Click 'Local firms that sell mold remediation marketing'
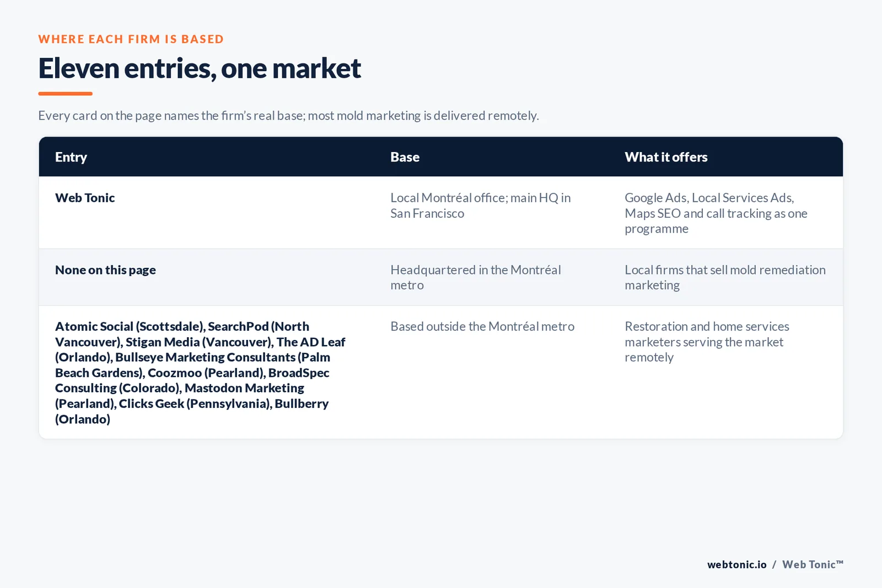 [x=725, y=277]
